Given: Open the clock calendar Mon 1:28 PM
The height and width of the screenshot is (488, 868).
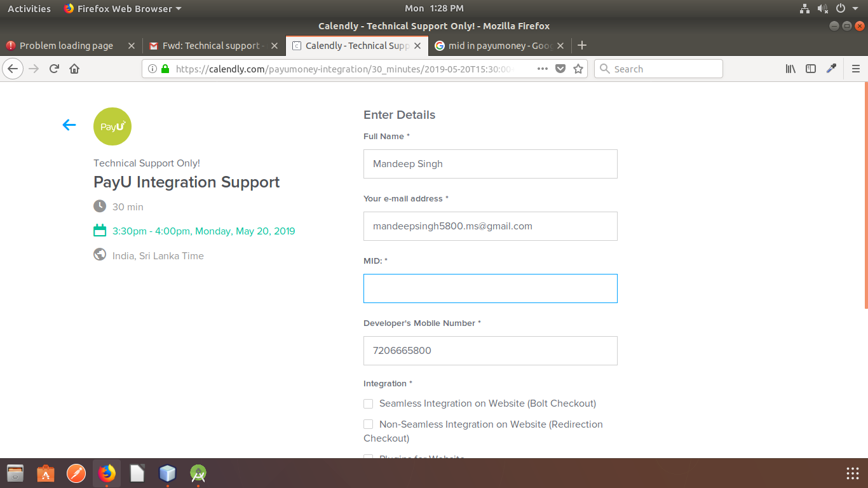Looking at the screenshot, I should click(x=434, y=8).
